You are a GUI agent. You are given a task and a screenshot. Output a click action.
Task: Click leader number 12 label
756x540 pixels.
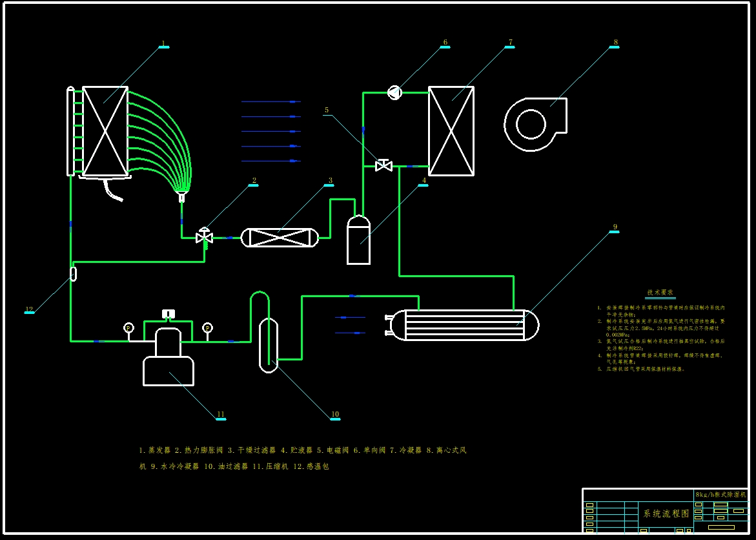pyautogui.click(x=29, y=309)
